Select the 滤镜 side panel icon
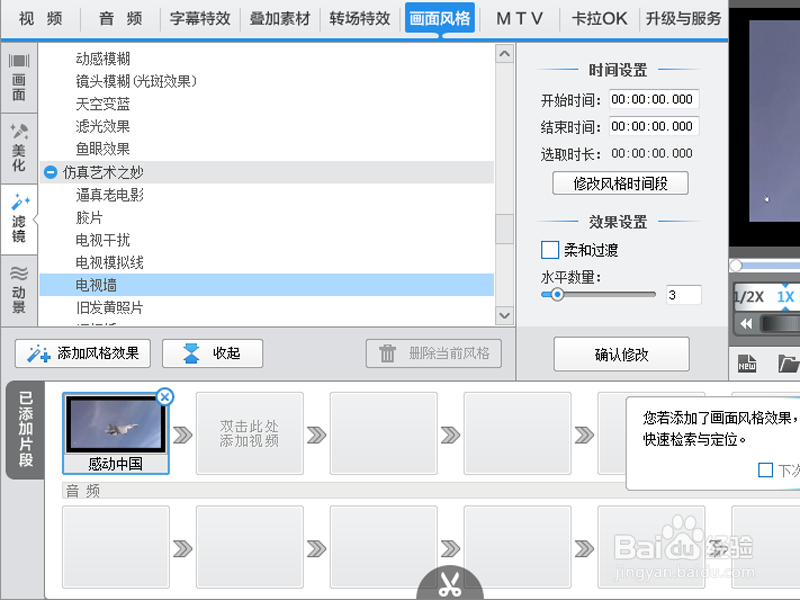The height and width of the screenshot is (600, 800). tap(19, 219)
